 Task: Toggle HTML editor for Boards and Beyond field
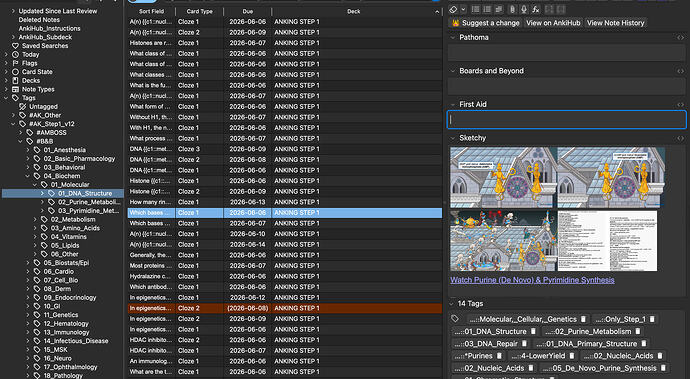point(680,71)
